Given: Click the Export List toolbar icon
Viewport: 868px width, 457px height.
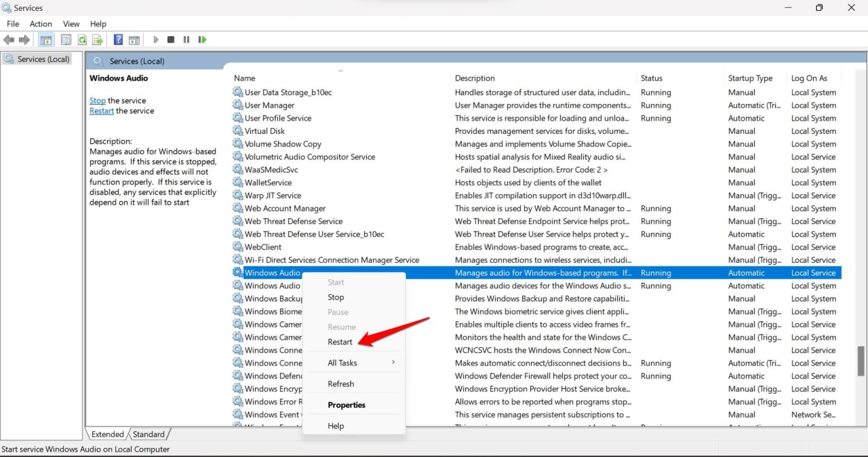Looking at the screenshot, I should 97,39.
